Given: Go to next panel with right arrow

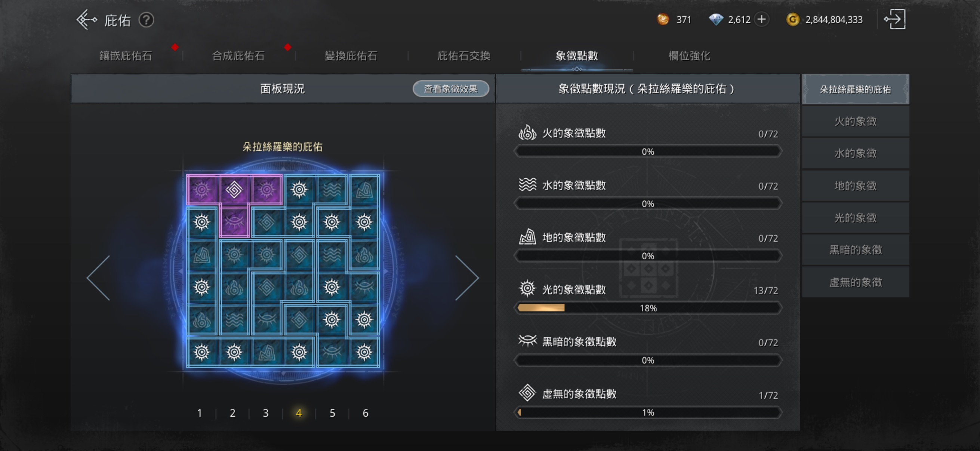Looking at the screenshot, I should pos(467,277).
